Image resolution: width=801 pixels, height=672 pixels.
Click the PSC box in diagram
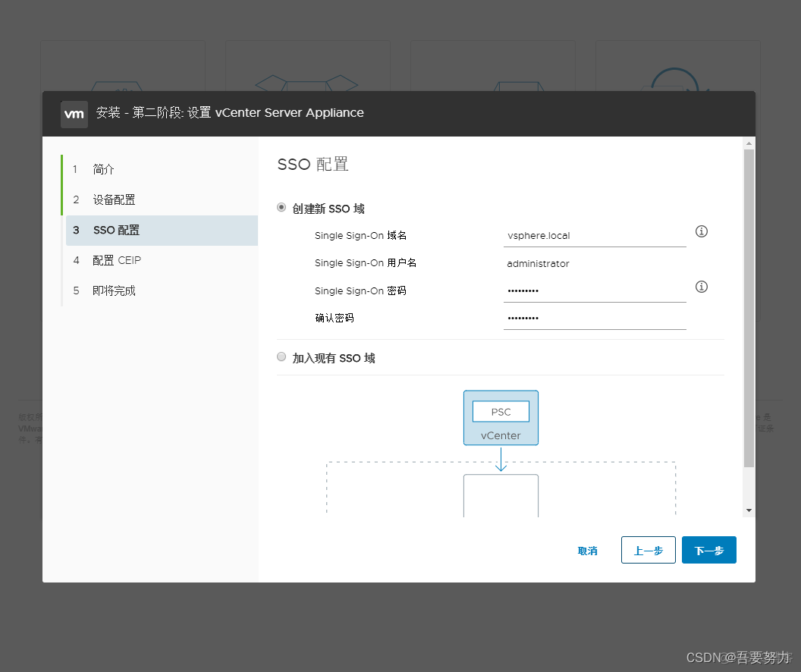[x=501, y=412]
